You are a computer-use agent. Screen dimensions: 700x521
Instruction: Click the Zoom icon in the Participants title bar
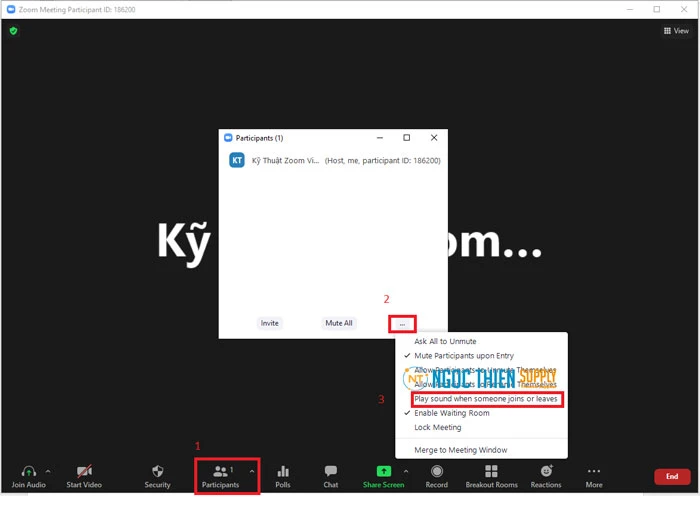(x=228, y=138)
